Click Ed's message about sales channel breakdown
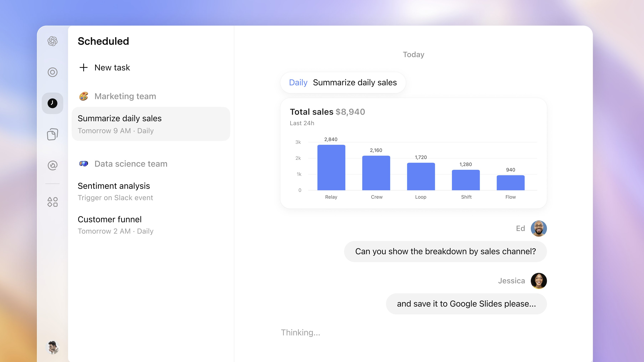644x362 pixels. tap(445, 251)
